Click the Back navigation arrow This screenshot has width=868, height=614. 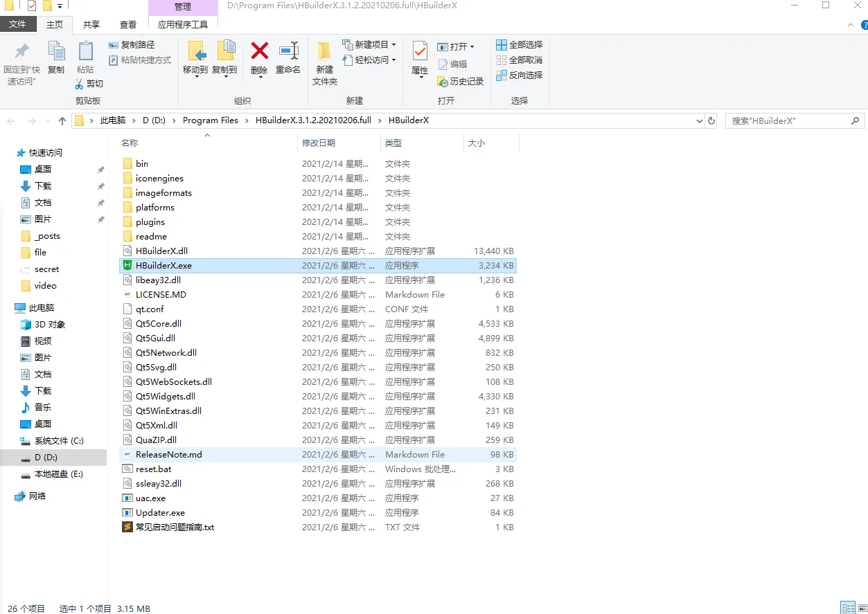point(11,121)
